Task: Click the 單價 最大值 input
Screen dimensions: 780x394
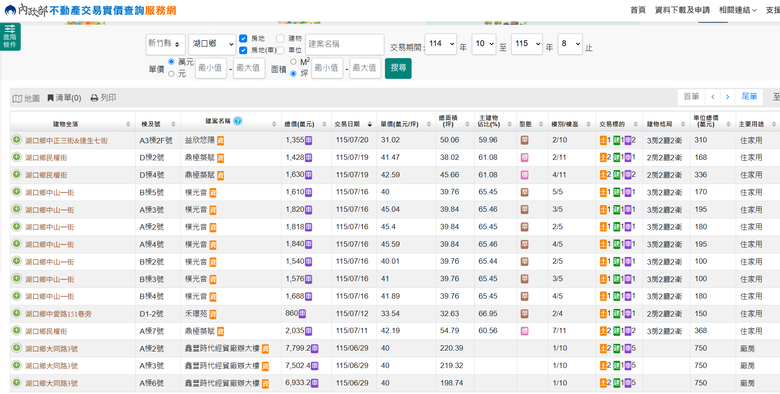Action: (249, 68)
